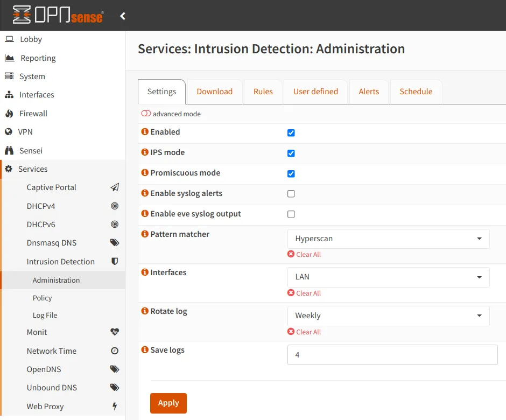Click the info icon next to Pattern matcher
This screenshot has height=420, width=506.
[x=144, y=234]
